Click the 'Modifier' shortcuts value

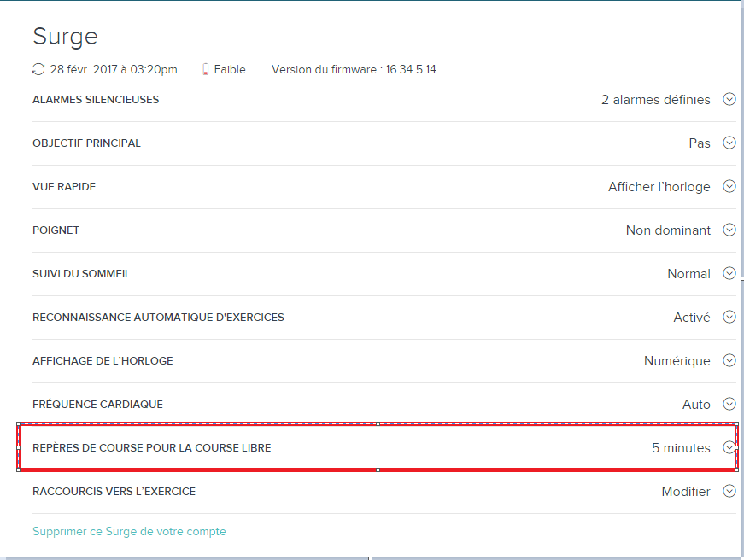coord(686,491)
